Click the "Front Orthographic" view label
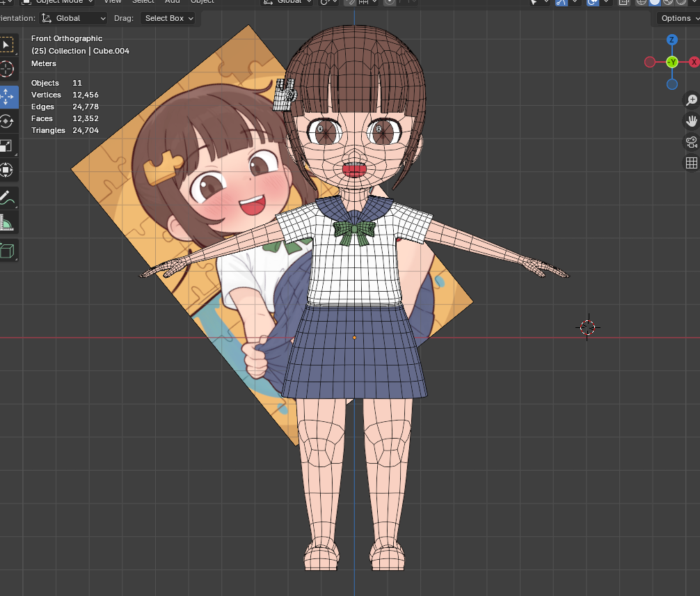The height and width of the screenshot is (596, 700). (x=67, y=38)
